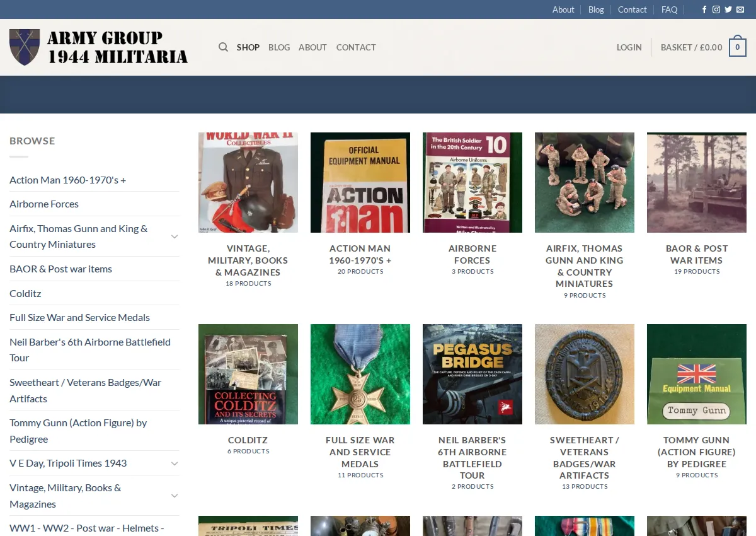This screenshot has width=756, height=536.
Task: Expand Vintage, Military, Books sidebar submenu
Action: [x=175, y=496]
